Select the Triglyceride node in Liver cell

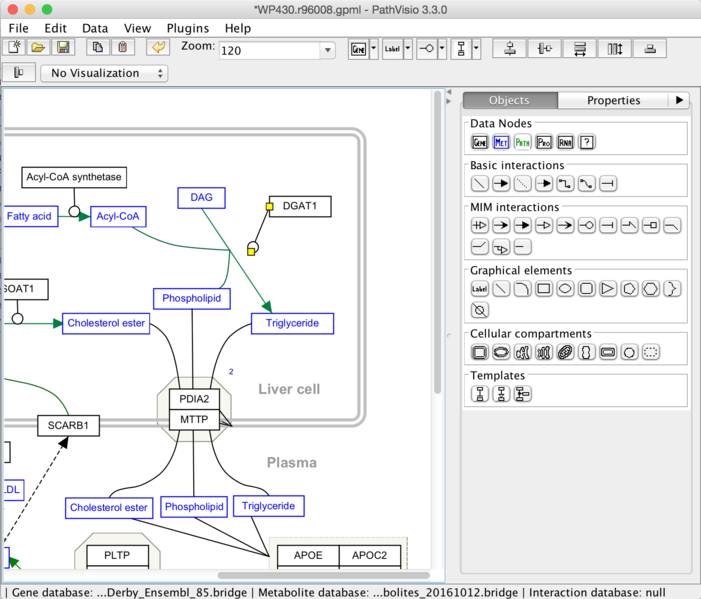[x=292, y=323]
